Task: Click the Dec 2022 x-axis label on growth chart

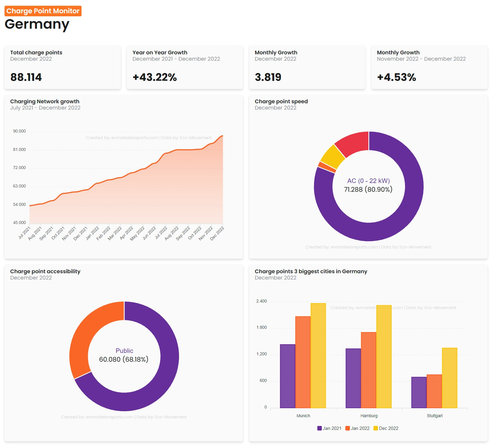Action: point(217,233)
